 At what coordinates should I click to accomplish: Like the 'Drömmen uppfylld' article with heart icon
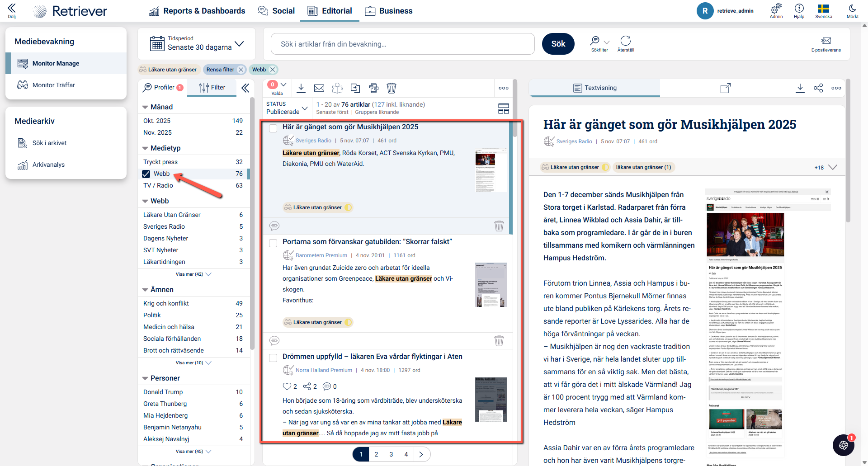[x=287, y=386]
